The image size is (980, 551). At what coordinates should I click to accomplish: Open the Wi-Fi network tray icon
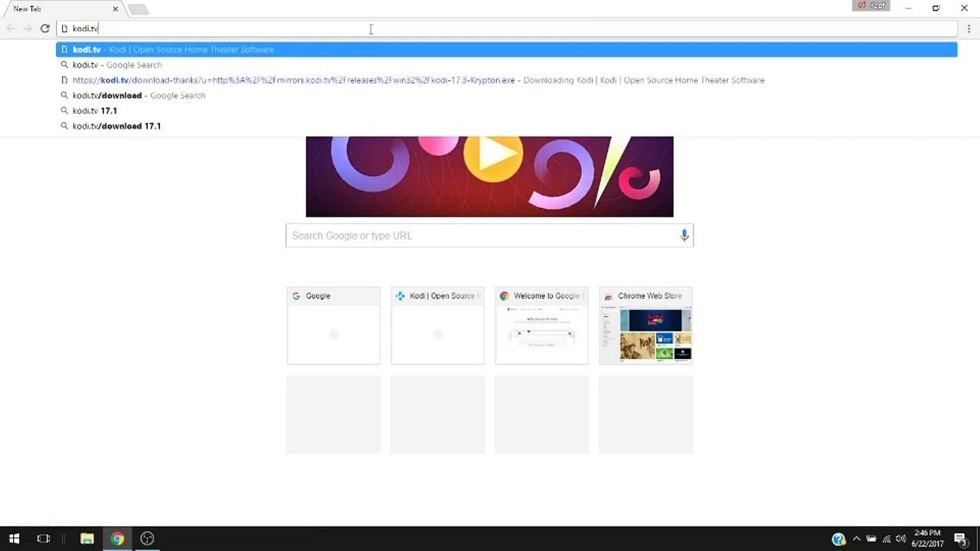coord(887,539)
